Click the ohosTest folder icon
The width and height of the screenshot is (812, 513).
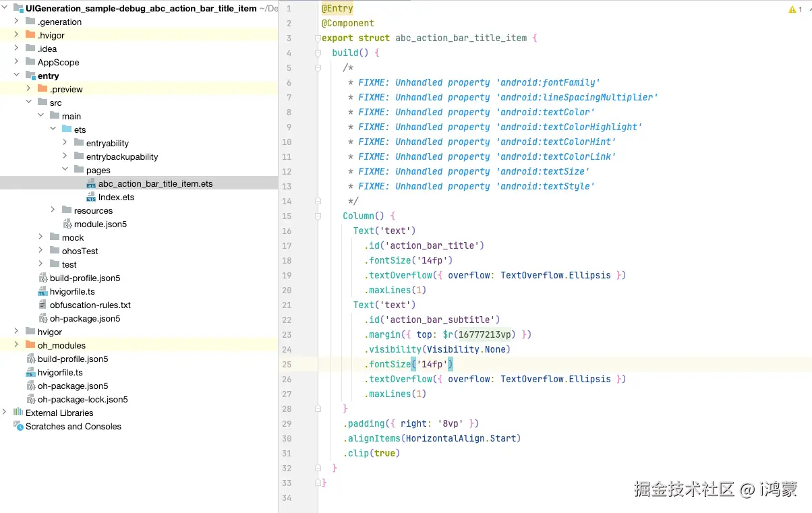point(55,250)
